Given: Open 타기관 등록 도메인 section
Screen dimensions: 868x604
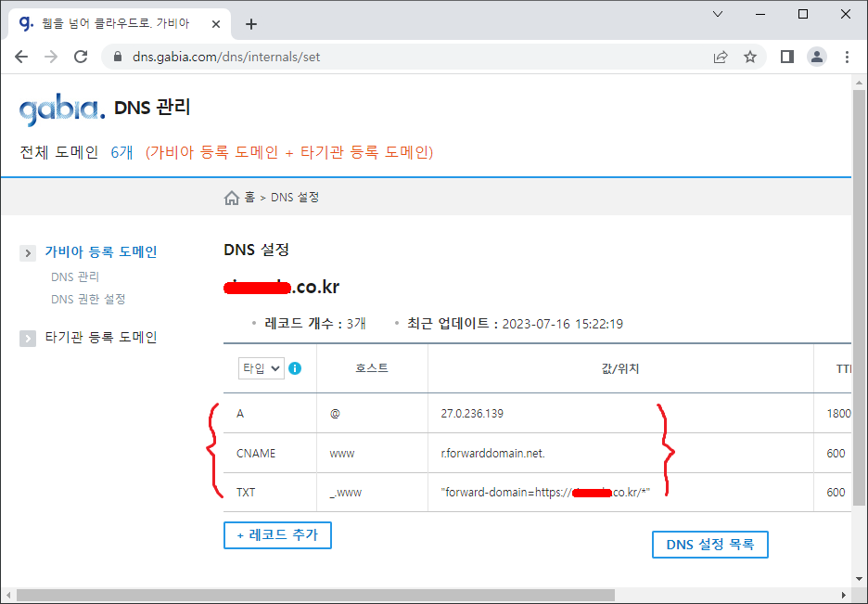Looking at the screenshot, I should tap(101, 337).
